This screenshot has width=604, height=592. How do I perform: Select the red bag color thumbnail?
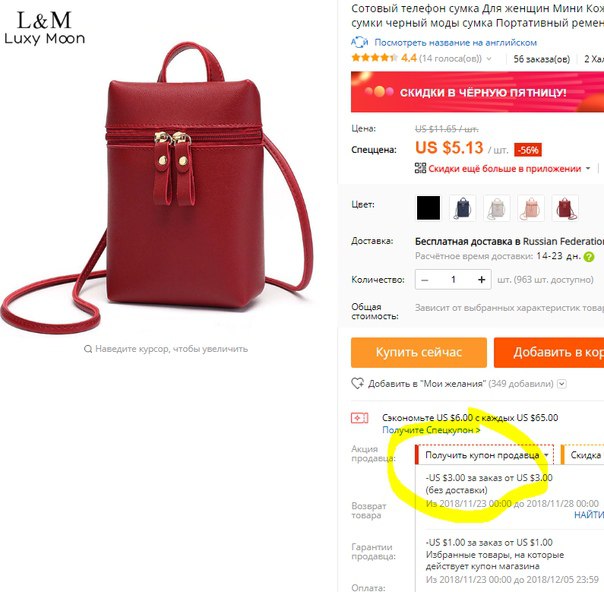(565, 208)
